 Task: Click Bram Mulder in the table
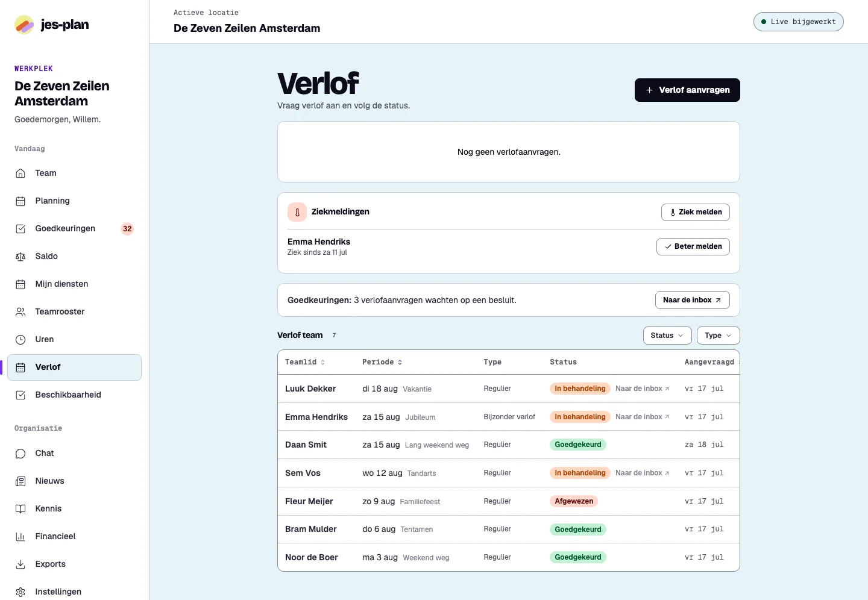tap(310, 529)
